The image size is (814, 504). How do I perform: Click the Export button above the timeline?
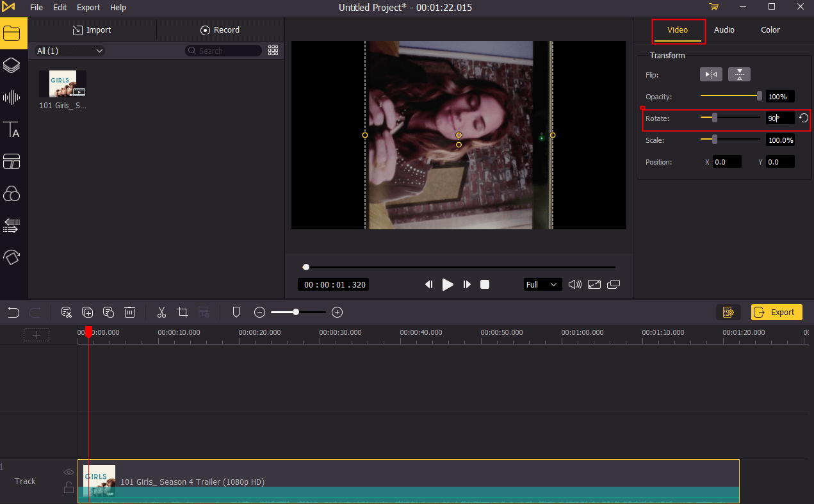point(776,312)
